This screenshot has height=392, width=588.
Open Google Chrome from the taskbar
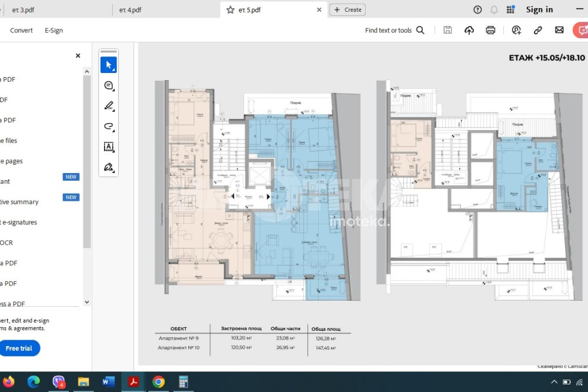pyautogui.click(x=158, y=382)
